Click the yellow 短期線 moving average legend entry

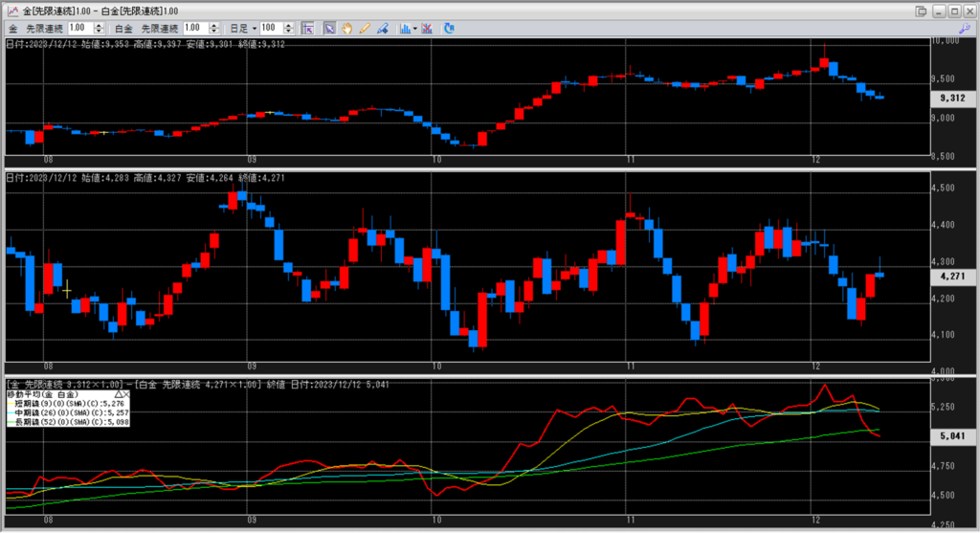coord(67,403)
